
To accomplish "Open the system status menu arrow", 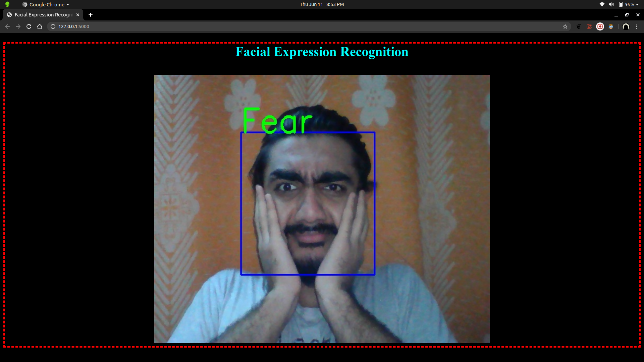I will pyautogui.click(x=637, y=4).
